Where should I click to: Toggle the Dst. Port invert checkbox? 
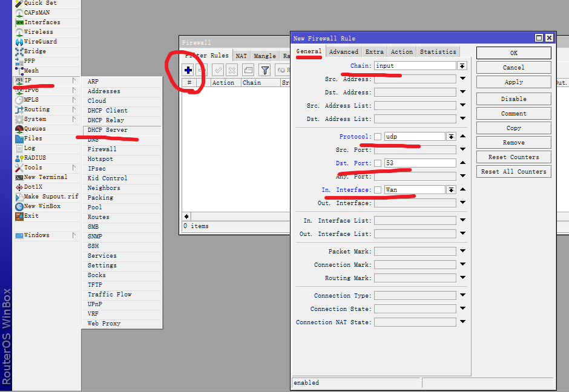pos(378,163)
